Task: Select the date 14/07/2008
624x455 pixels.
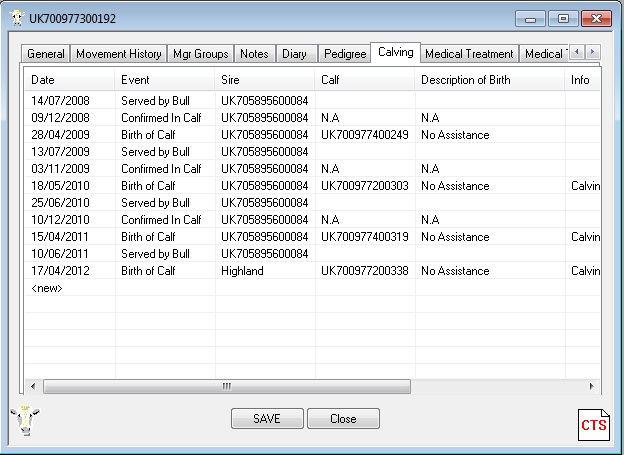Action: (x=60, y=101)
